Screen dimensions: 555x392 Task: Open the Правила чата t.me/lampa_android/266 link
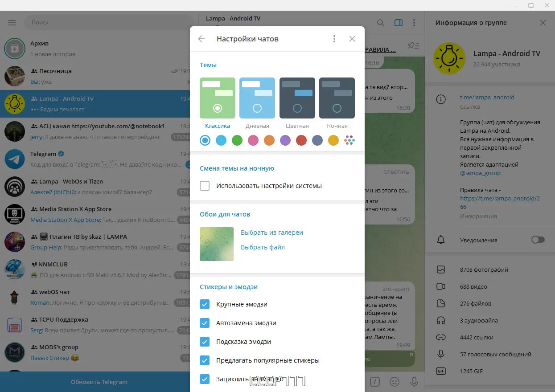pos(500,203)
